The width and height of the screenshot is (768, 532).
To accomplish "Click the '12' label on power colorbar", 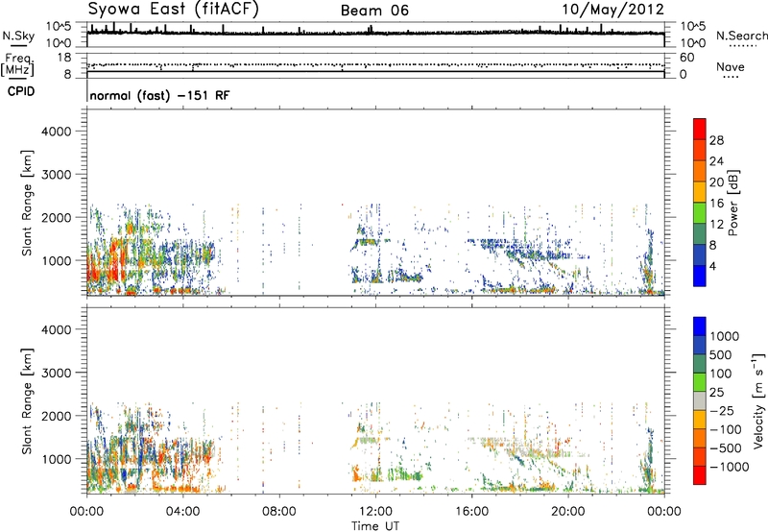I will [716, 225].
